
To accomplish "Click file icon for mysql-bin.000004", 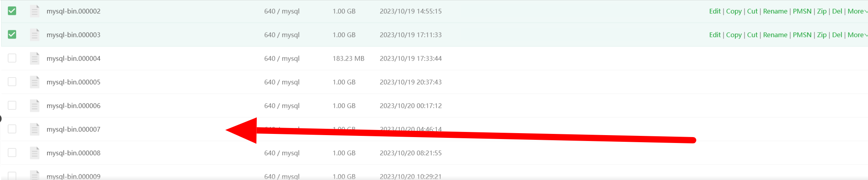I will tap(35, 58).
